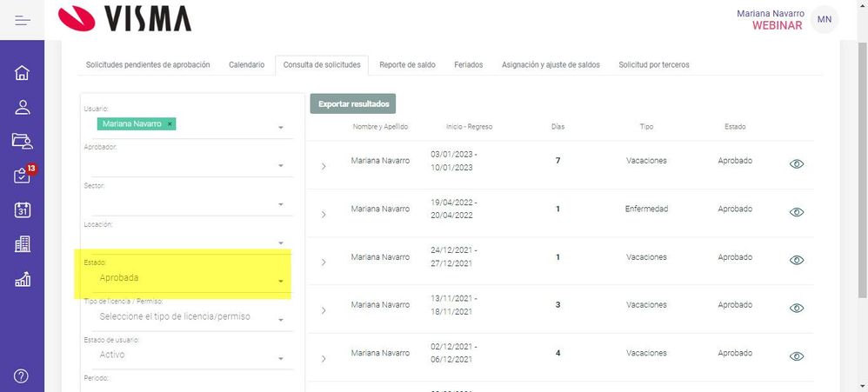Expand the 03/01/2023 request row chevron

click(324, 166)
